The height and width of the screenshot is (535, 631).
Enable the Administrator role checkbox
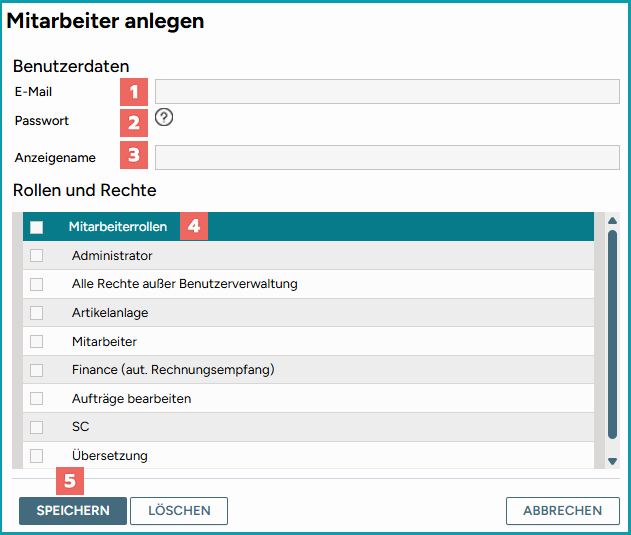pyautogui.click(x=36, y=255)
